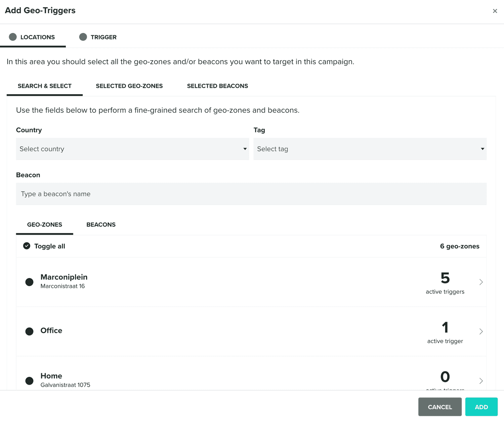
Task: Click the Locations step circle icon
Action: coord(13,37)
